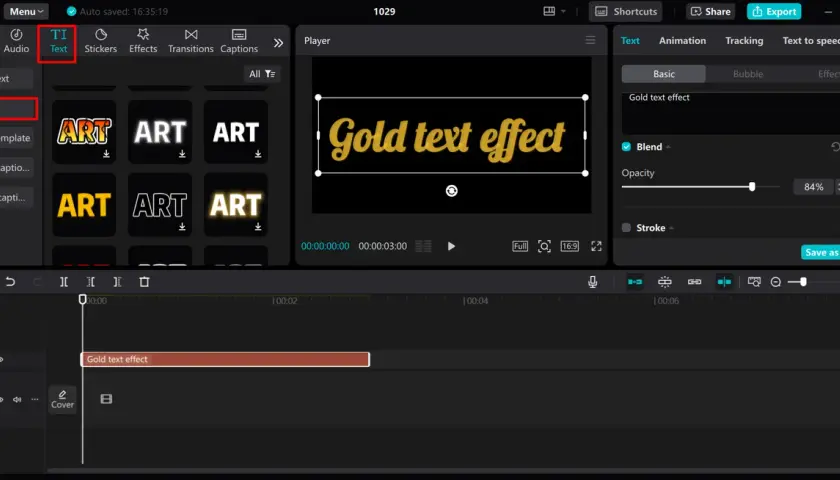This screenshot has width=840, height=480.
Task: Expand more tabs with double chevron
Action: tap(278, 43)
